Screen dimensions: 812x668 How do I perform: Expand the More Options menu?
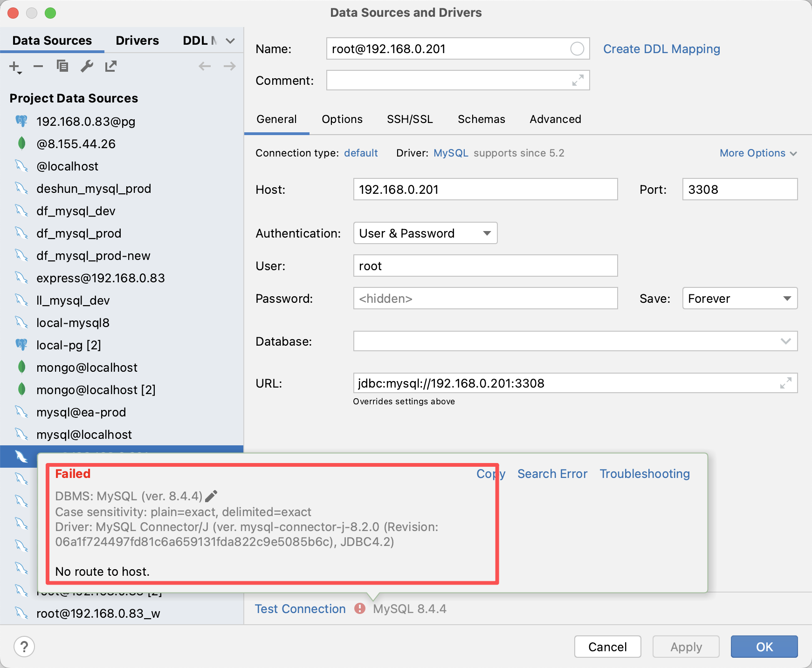point(758,153)
